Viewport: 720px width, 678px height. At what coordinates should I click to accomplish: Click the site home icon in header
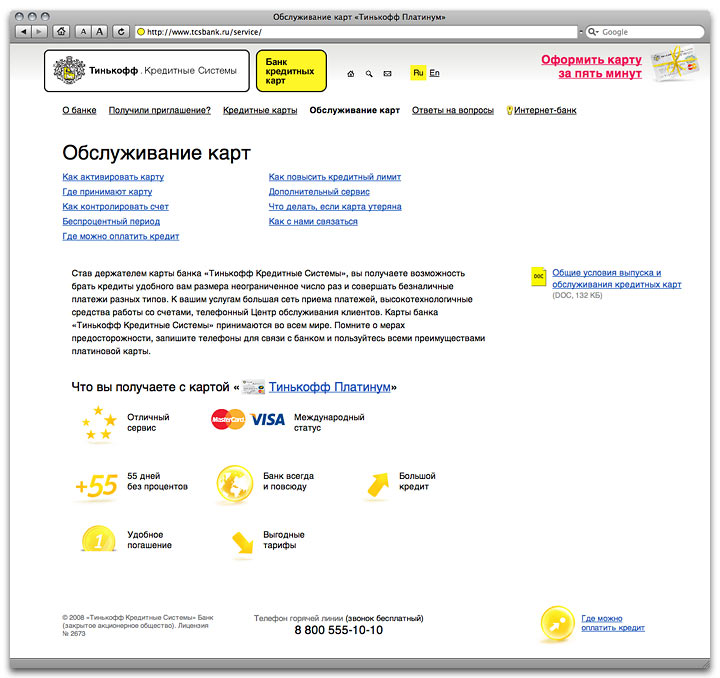coord(350,74)
